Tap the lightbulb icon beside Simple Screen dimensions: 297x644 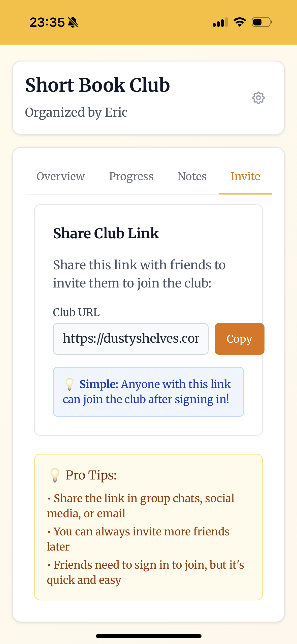69,384
